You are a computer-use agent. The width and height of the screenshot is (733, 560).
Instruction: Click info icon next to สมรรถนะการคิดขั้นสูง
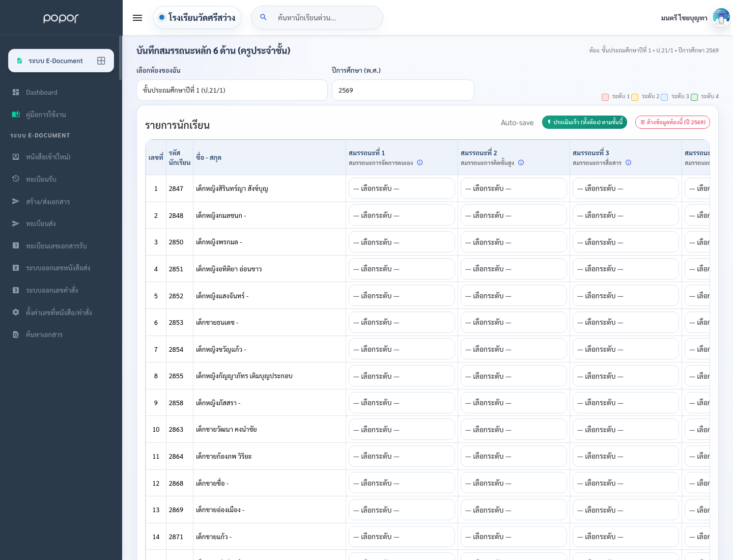pos(521,163)
